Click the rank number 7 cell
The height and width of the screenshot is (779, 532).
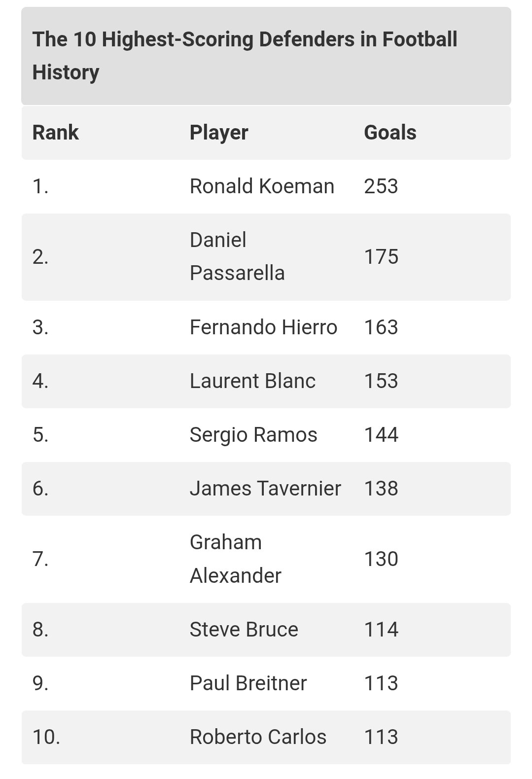pyautogui.click(x=40, y=559)
